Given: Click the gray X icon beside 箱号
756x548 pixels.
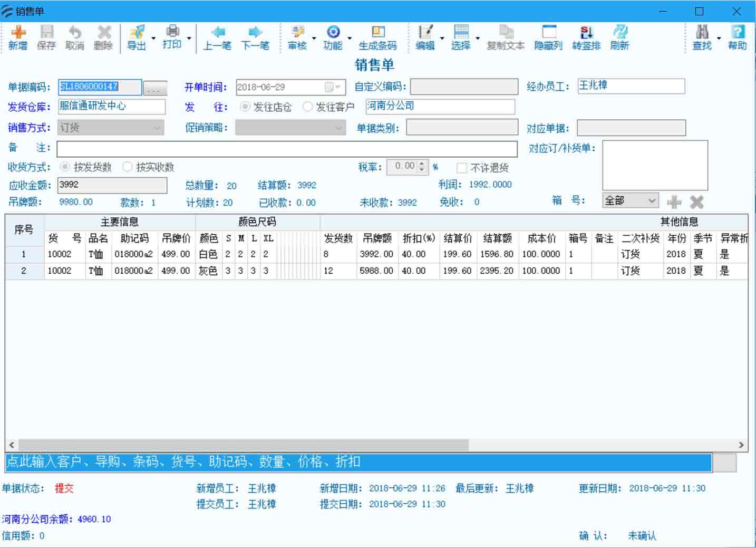Looking at the screenshot, I should coord(696,201).
